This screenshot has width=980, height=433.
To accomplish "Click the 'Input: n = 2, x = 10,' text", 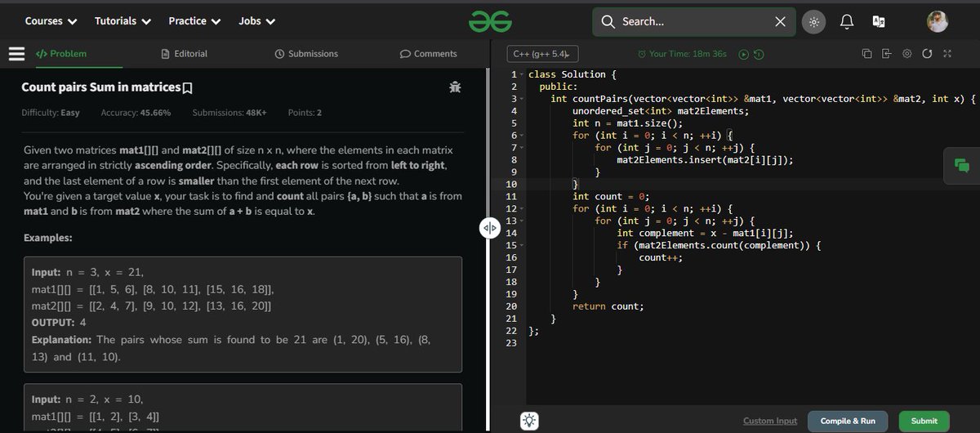I will pos(87,400).
